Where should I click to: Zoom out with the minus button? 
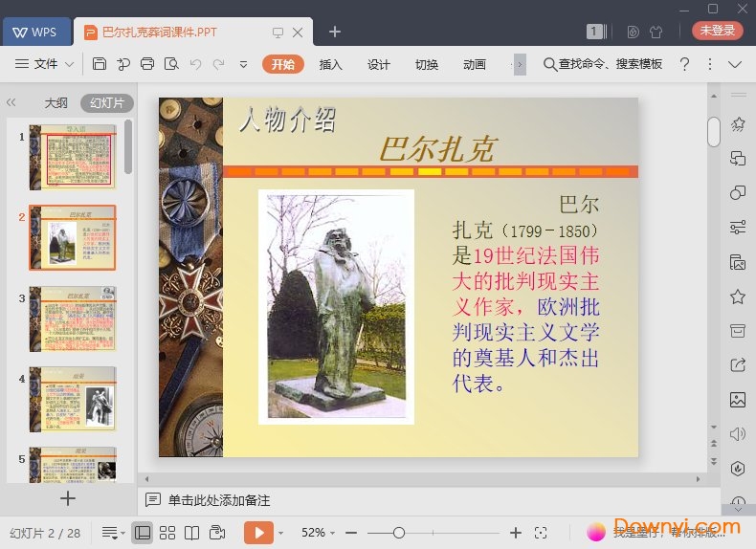351,533
